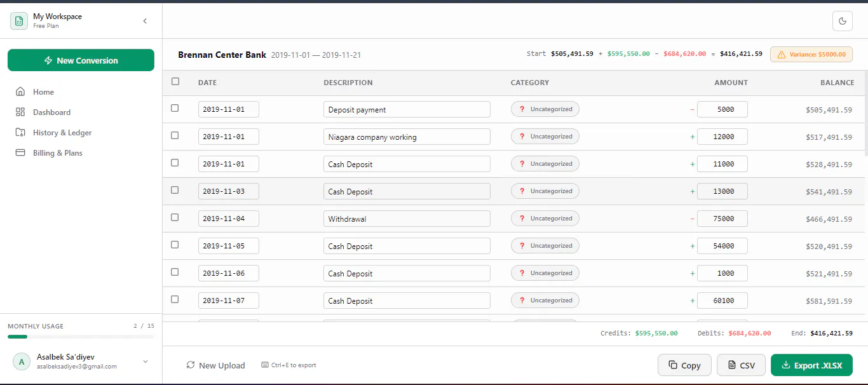Click the monthly usage progress bar

(81, 337)
